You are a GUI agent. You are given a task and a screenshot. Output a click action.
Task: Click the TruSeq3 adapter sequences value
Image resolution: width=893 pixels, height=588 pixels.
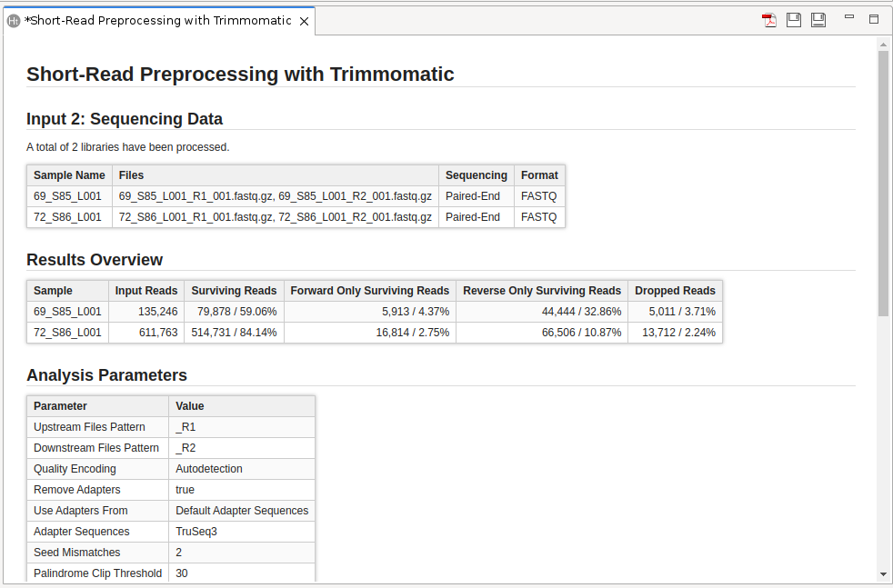click(197, 532)
